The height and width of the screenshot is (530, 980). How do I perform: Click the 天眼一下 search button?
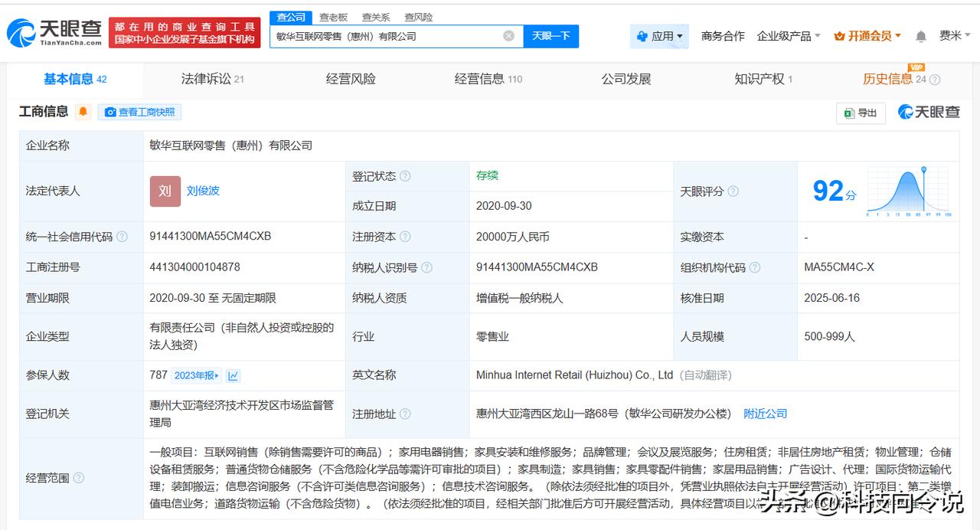[x=550, y=36]
